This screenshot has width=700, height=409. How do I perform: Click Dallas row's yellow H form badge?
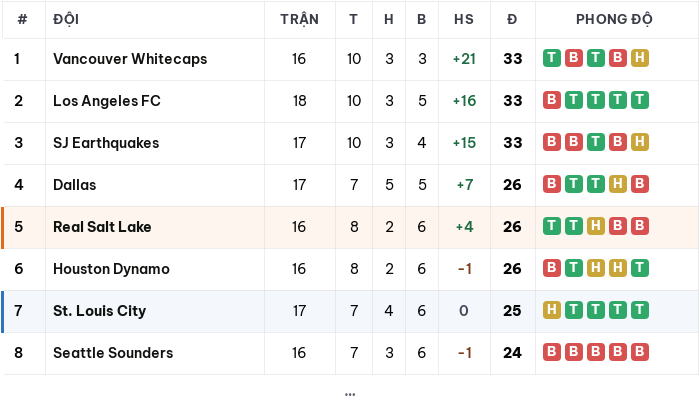click(x=618, y=184)
